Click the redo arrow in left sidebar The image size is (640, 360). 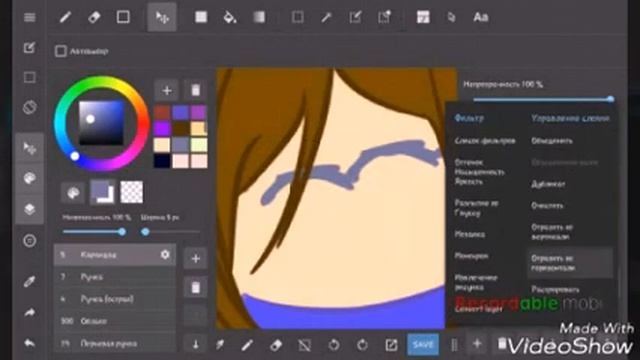coord(29,313)
